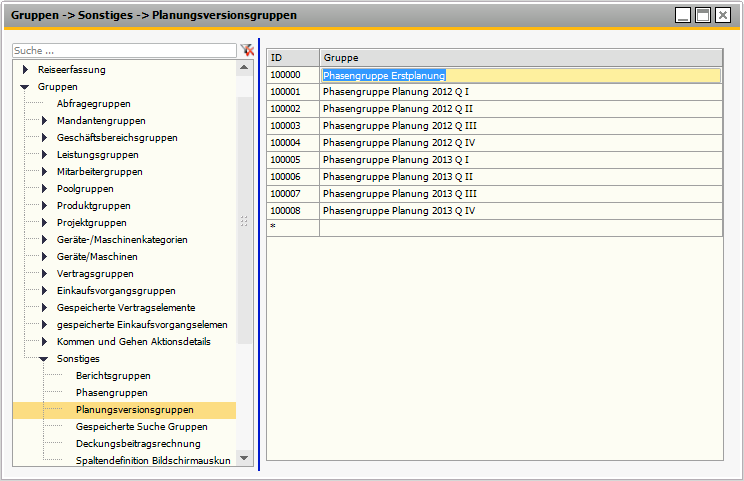Select Gespeicherte Suche Gruppen entry
The height and width of the screenshot is (481, 744).
point(141,427)
